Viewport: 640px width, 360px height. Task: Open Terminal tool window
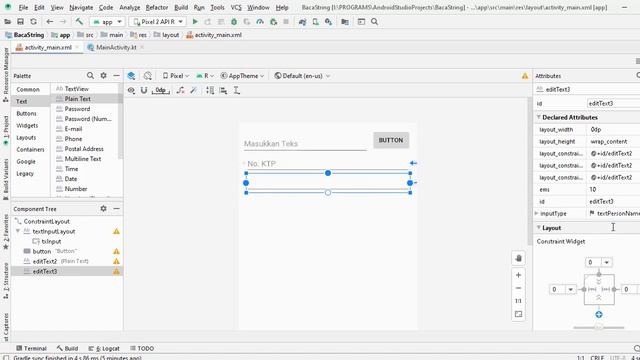[x=31, y=348]
